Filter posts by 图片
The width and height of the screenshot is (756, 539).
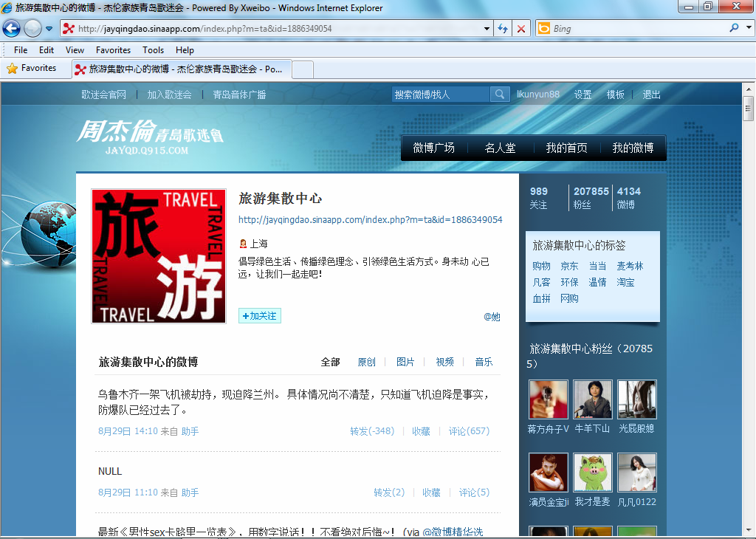[405, 362]
